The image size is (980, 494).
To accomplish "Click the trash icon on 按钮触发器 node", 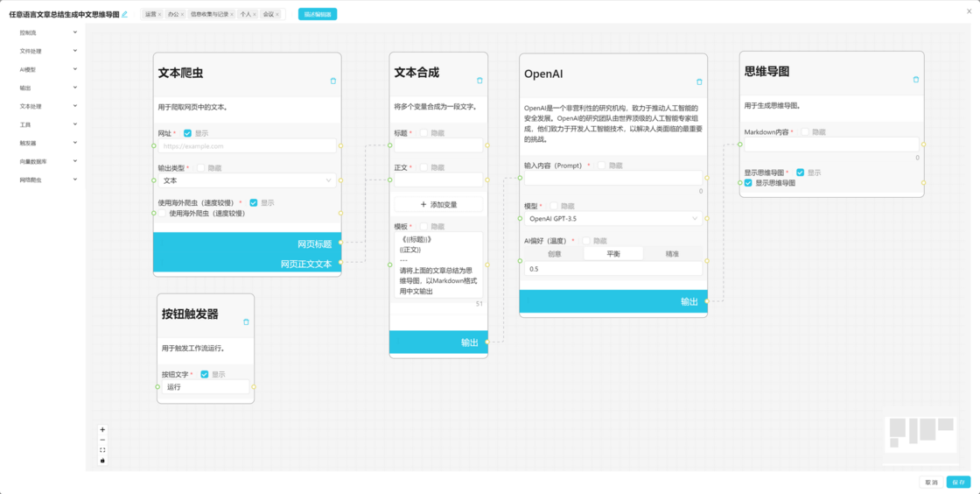I will pos(246,322).
